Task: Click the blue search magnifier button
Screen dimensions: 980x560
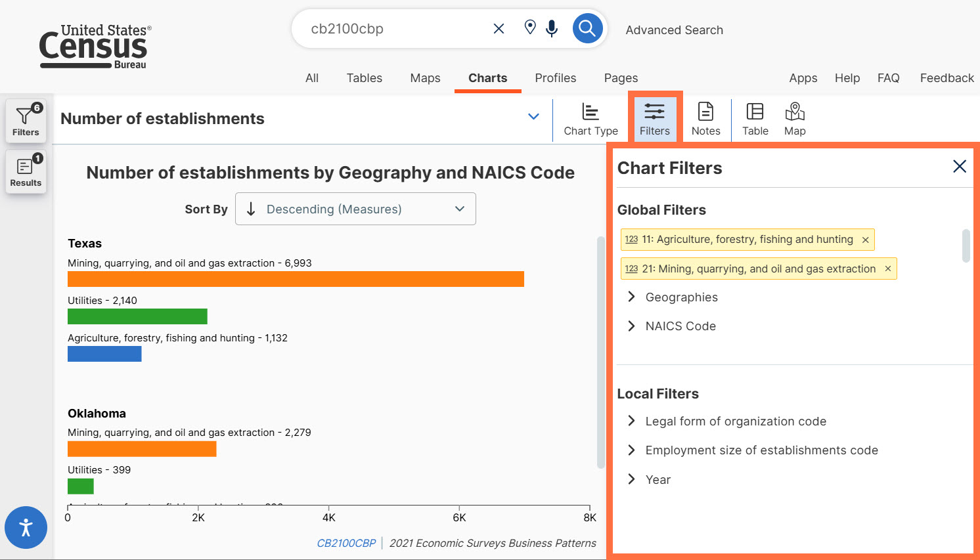Action: [x=587, y=29]
